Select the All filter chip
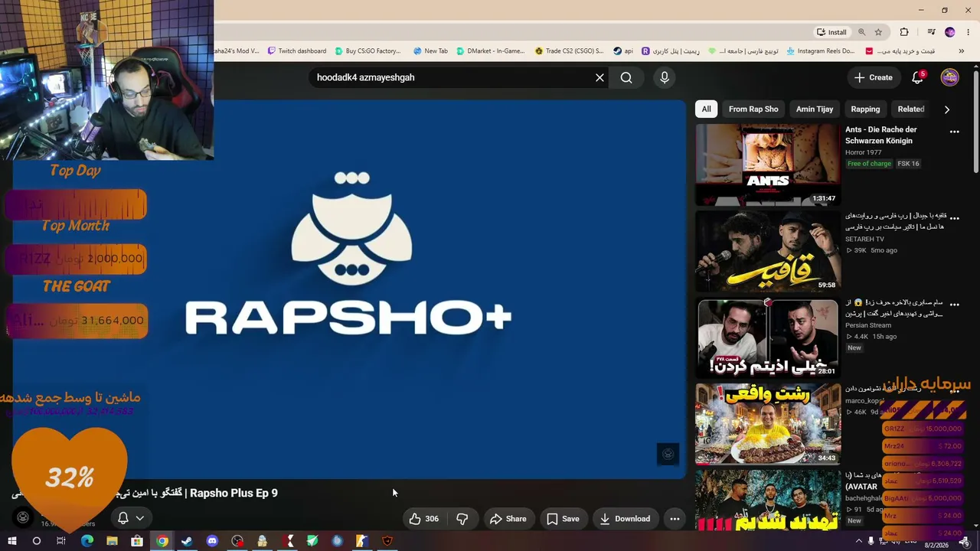 pyautogui.click(x=706, y=109)
